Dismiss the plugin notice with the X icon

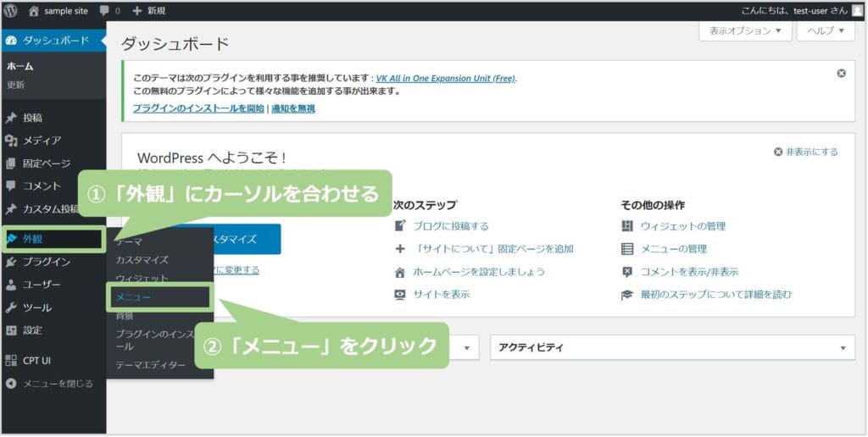coord(842,73)
